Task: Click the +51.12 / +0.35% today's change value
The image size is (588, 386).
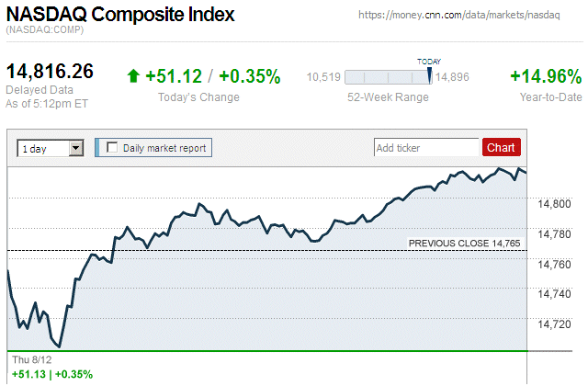Action: point(212,77)
